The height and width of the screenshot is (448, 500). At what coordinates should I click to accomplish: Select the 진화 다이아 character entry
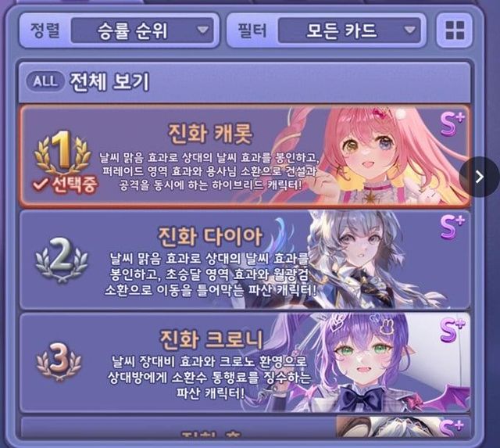coord(245,260)
